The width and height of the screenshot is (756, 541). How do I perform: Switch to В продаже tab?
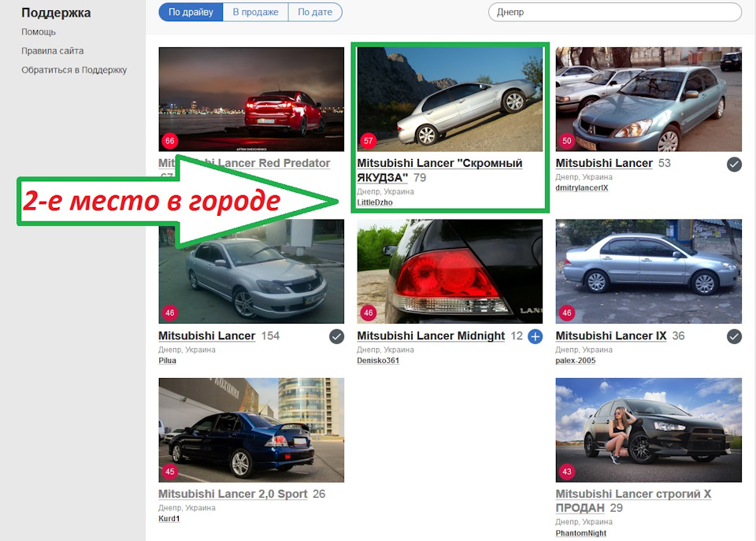click(255, 12)
